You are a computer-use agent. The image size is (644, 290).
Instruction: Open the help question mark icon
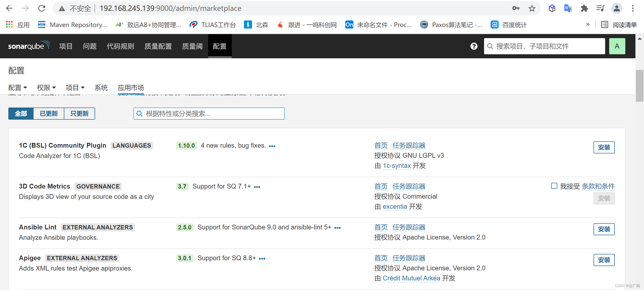point(474,46)
